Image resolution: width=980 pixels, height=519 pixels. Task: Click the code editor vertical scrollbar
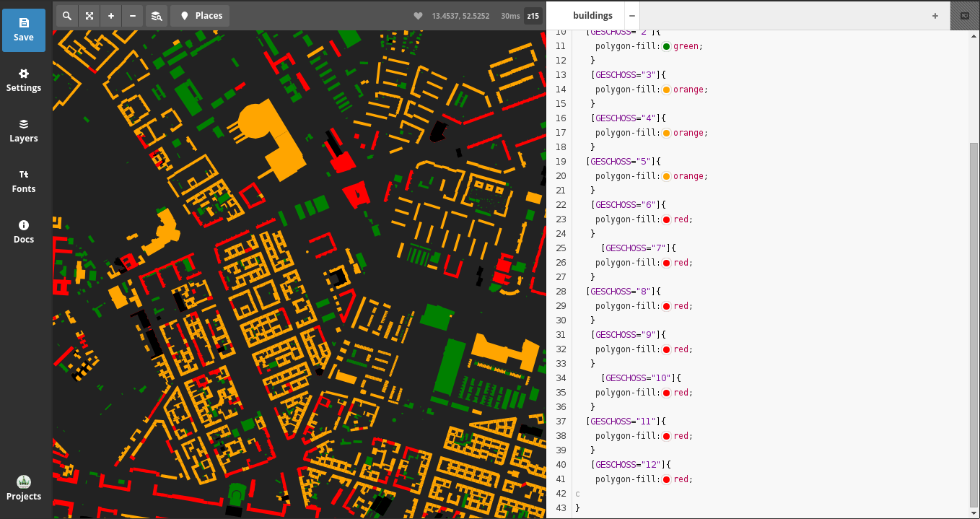point(974,325)
